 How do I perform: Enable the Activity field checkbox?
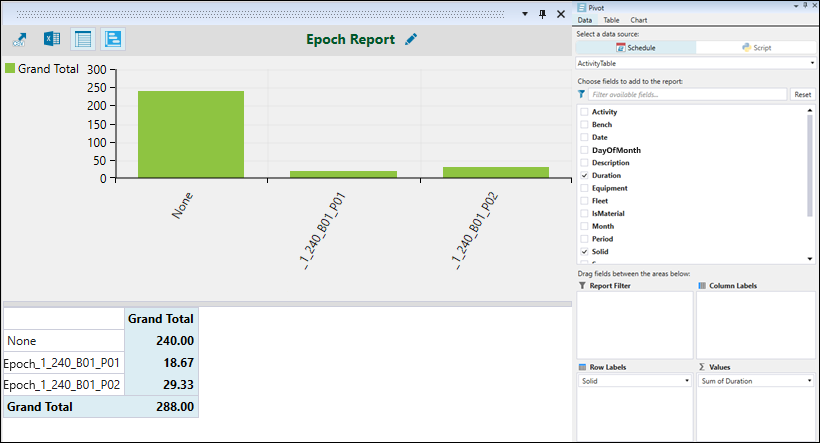[x=584, y=112]
